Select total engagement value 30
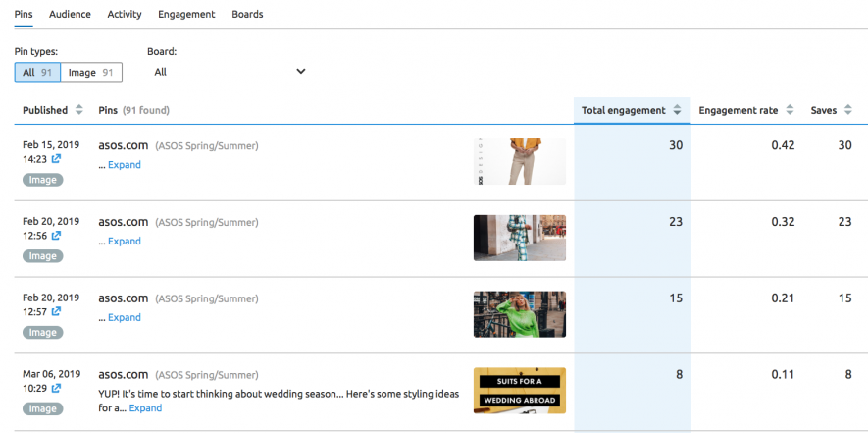This screenshot has height=433, width=868. click(x=676, y=146)
